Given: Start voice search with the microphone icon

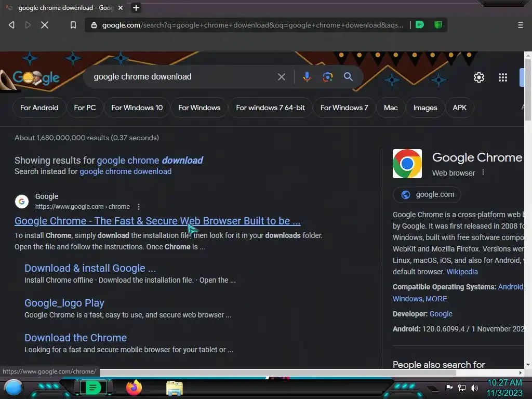Looking at the screenshot, I should pyautogui.click(x=307, y=77).
